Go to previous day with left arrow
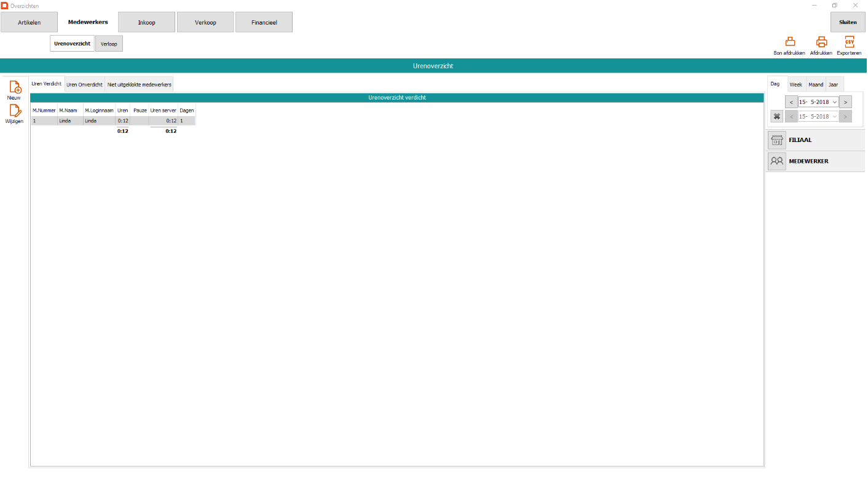 coord(791,102)
